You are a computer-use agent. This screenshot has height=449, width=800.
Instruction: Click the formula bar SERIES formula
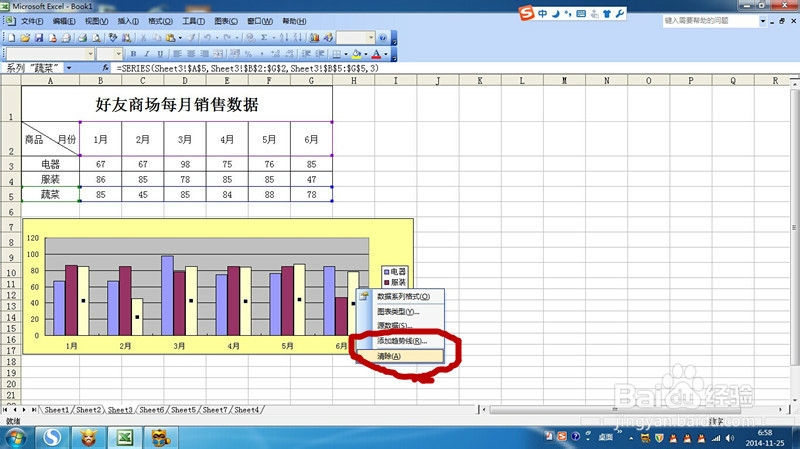tap(247, 68)
